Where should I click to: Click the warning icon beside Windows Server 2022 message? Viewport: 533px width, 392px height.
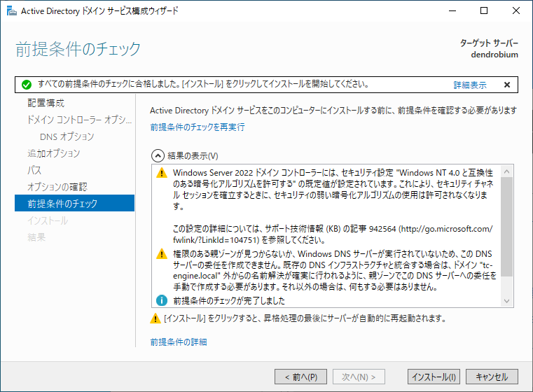pyautogui.click(x=162, y=173)
